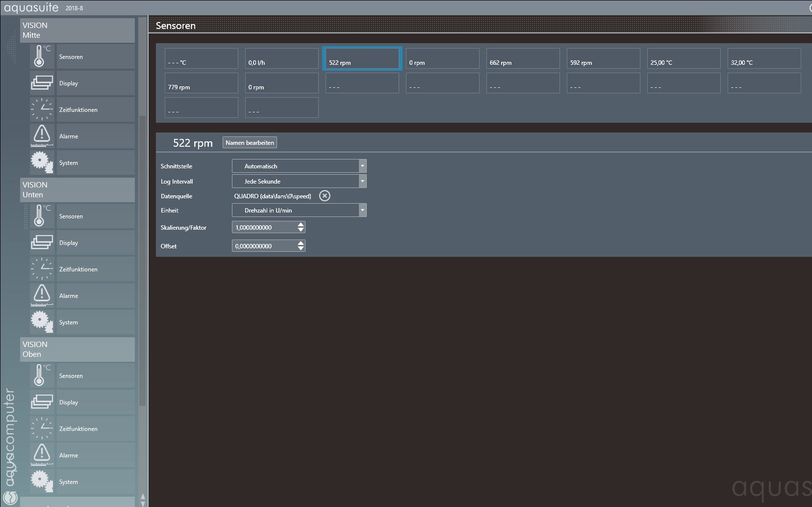Click Display icon under VISION Oben
Viewport: 812px width, 507px height.
(x=42, y=402)
